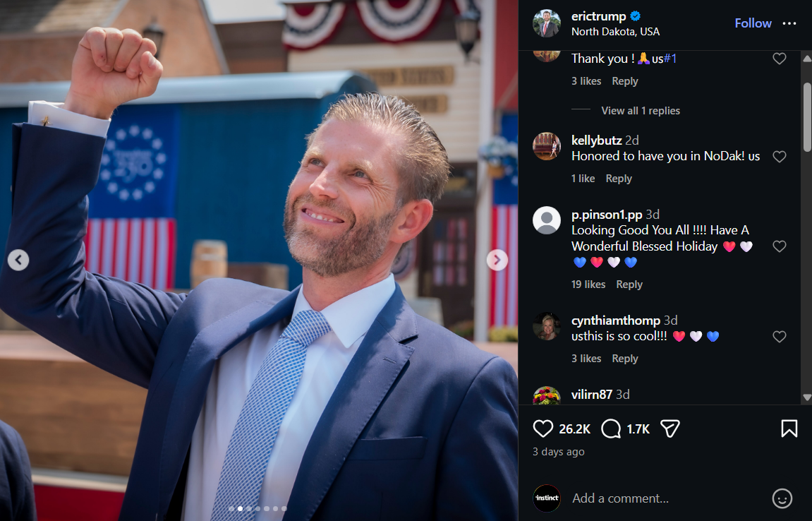
Task: Click scrollbar up arrow in comments
Action: [x=807, y=58]
